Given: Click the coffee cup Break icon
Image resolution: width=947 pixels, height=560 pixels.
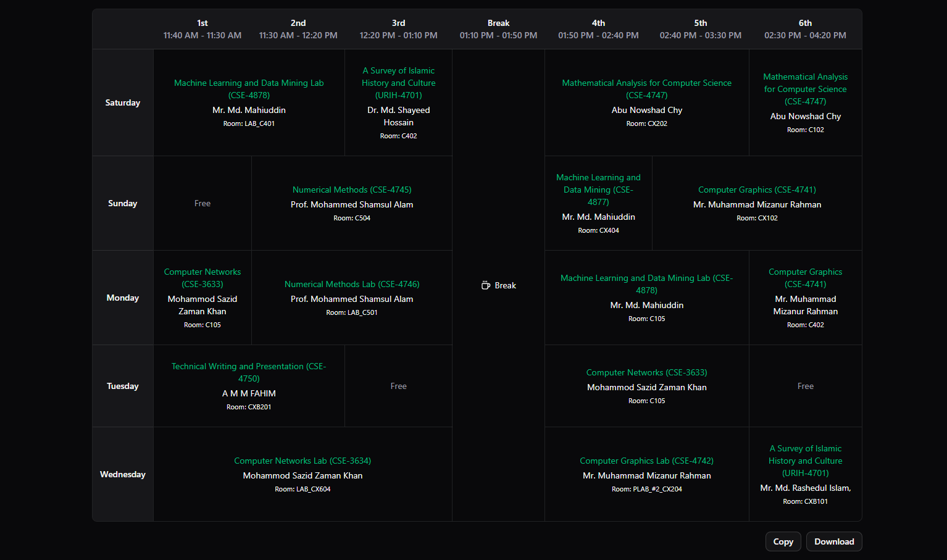Looking at the screenshot, I should coord(486,285).
